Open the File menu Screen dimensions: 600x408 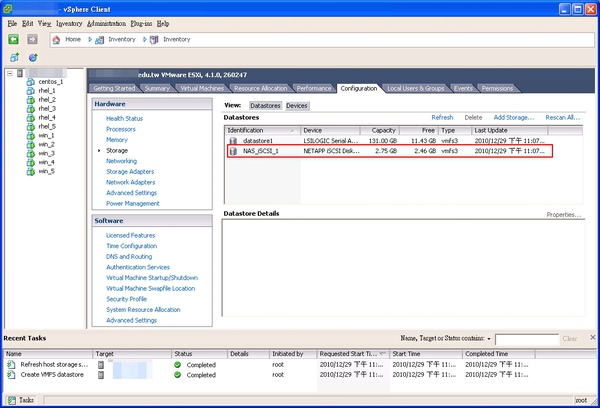(12, 24)
